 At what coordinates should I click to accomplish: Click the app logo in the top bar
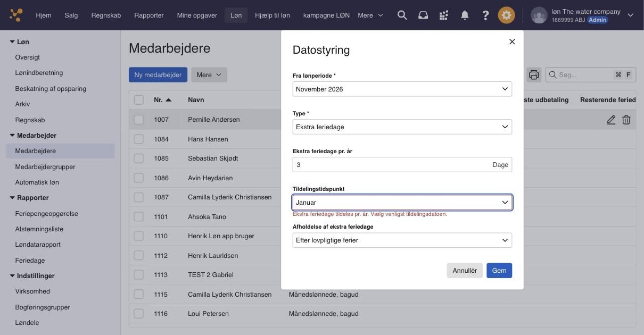pyautogui.click(x=16, y=15)
